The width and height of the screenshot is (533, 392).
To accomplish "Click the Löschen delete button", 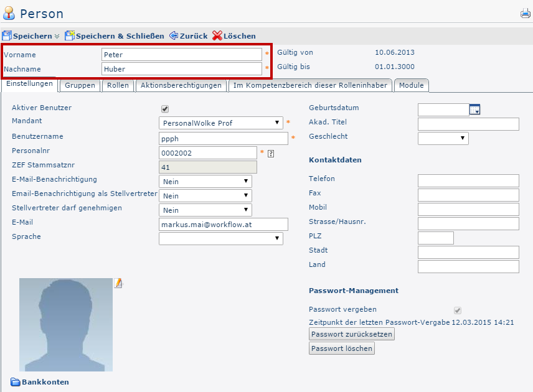I will (x=234, y=36).
